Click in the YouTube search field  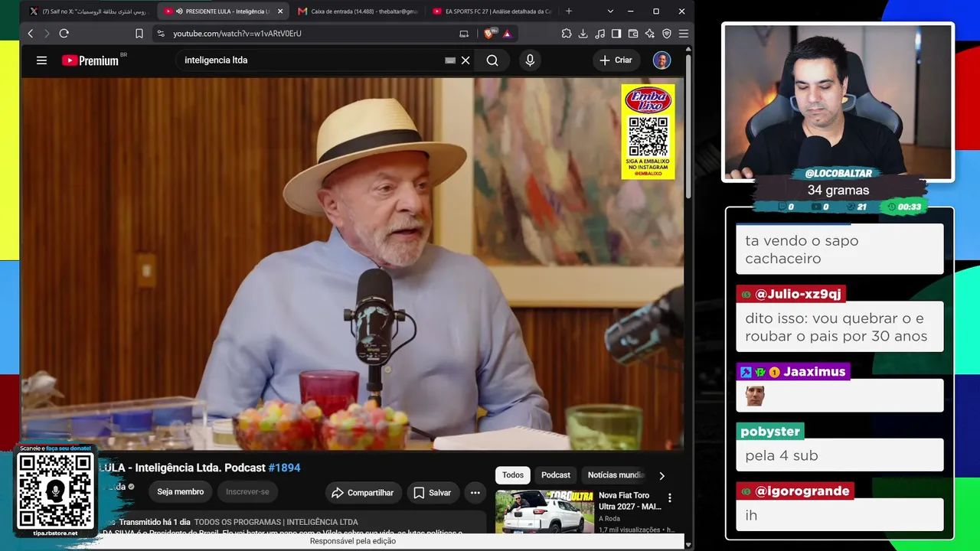click(310, 60)
